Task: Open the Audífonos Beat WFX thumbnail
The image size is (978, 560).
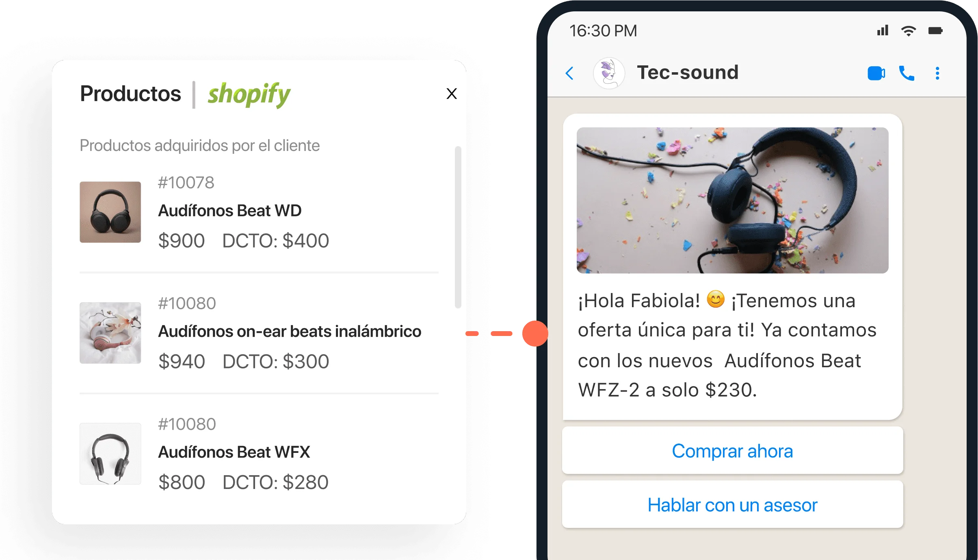Action: (x=110, y=454)
